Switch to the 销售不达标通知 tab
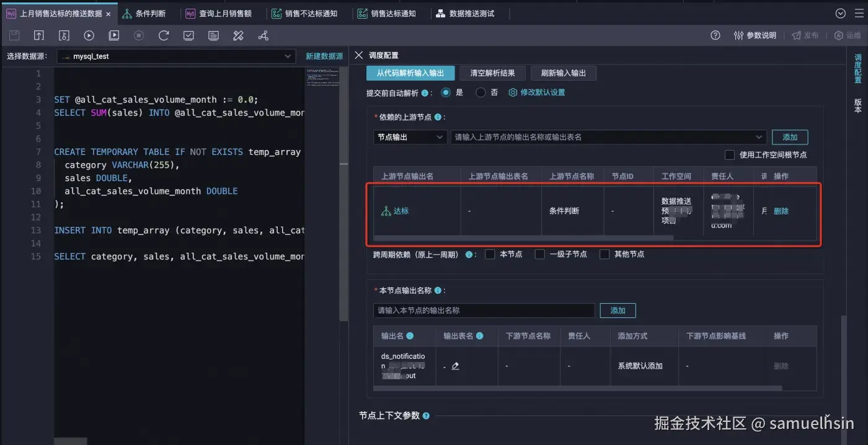The height and width of the screenshot is (445, 868). (x=306, y=14)
